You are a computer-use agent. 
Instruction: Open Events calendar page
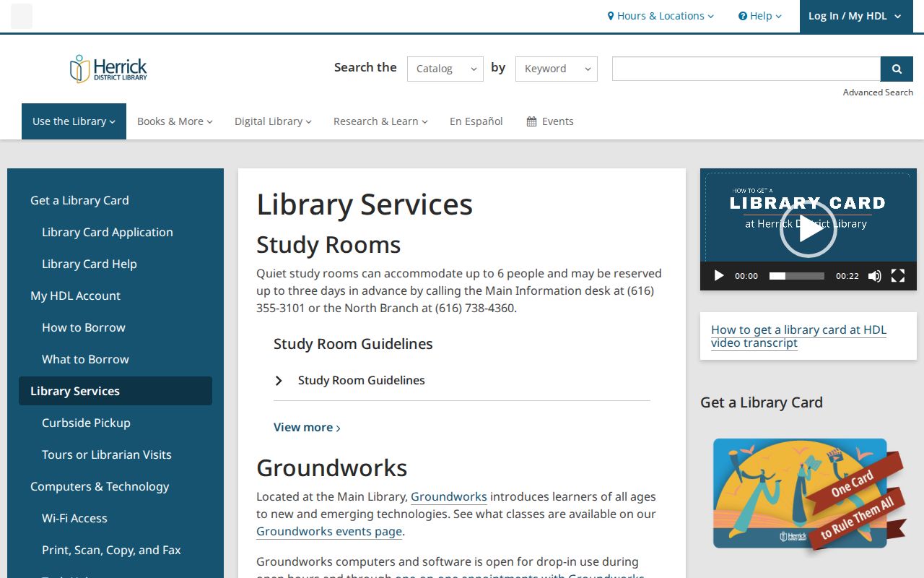point(550,121)
